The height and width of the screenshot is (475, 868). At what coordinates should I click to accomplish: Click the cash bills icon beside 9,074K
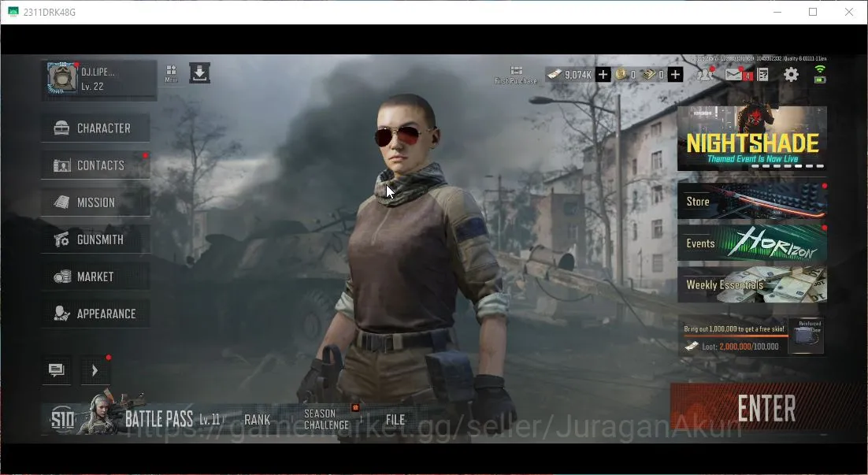coord(555,74)
